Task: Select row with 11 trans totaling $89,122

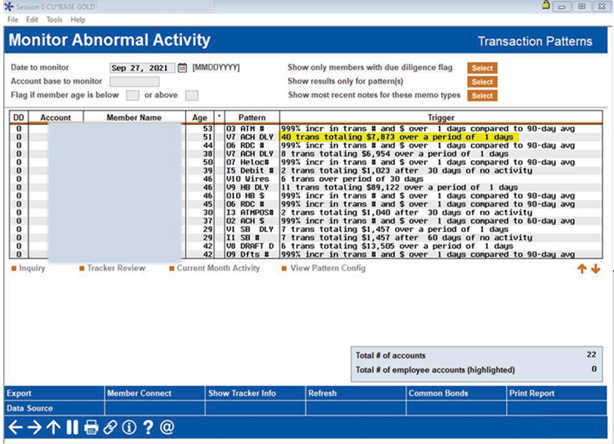Action: (306, 188)
